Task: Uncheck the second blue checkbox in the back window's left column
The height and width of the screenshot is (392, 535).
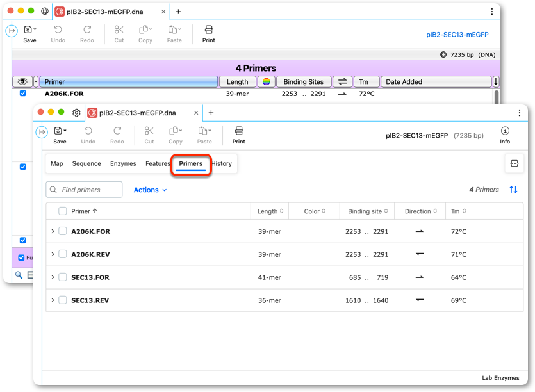Action: point(23,167)
